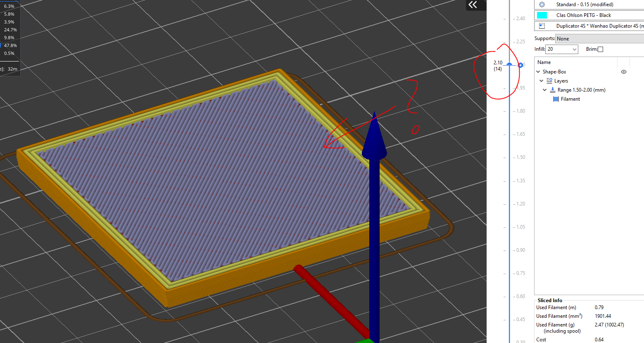Click the Layers icon in the object tree

[549, 81]
